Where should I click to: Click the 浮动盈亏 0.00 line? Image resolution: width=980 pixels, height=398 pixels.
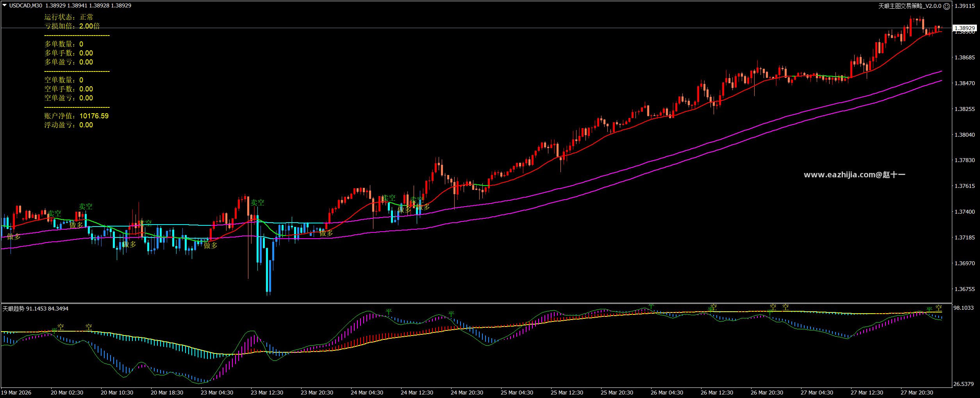pos(69,125)
